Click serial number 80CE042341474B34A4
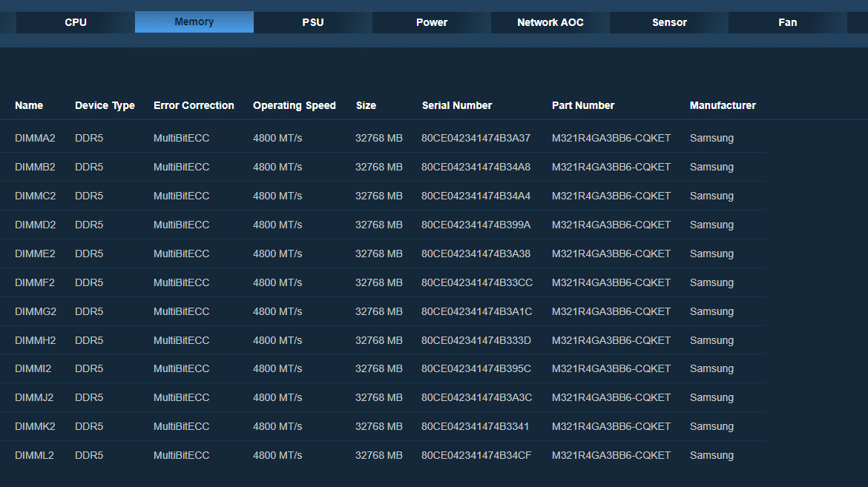 (476, 196)
